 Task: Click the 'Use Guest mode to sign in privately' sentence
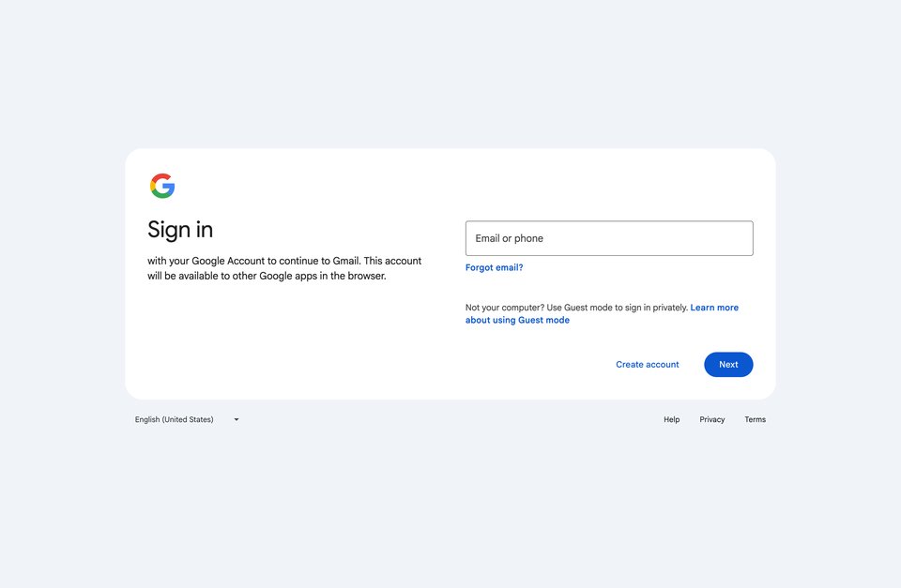[618, 308]
